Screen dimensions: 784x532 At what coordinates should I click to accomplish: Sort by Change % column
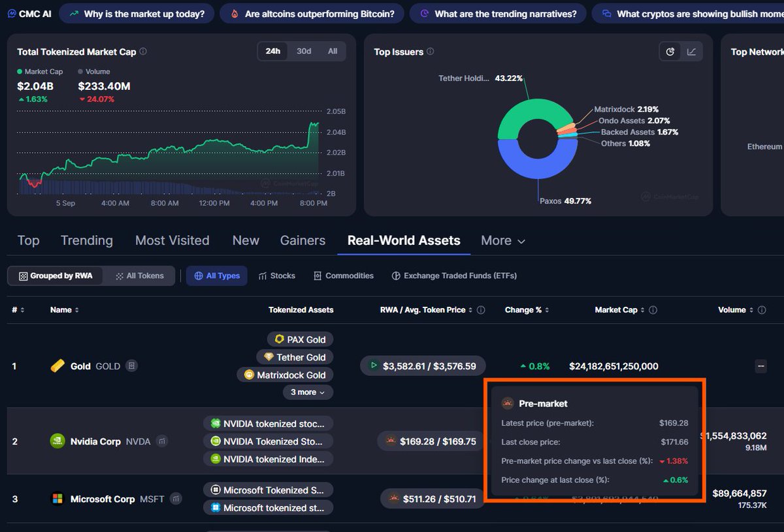[527, 310]
